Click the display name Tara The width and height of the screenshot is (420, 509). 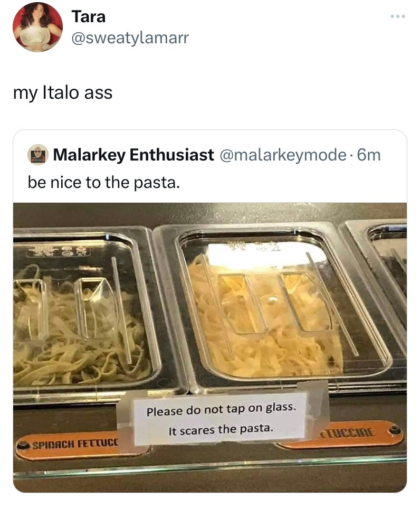click(89, 16)
